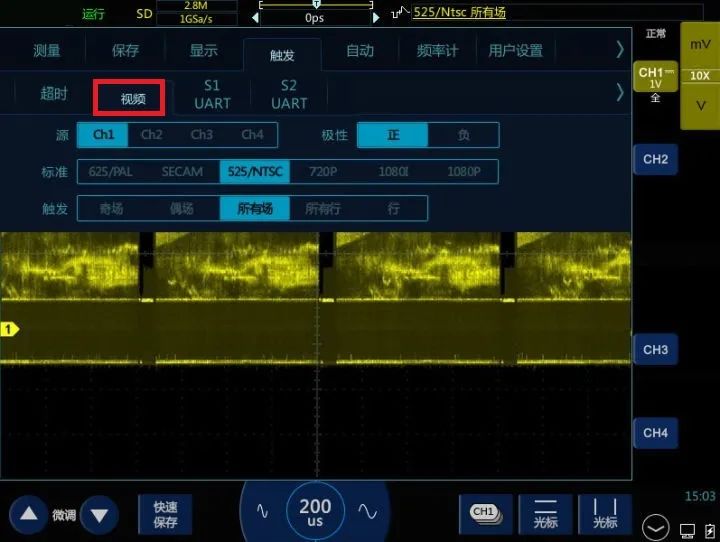Set trigger source to Ch2

152,135
